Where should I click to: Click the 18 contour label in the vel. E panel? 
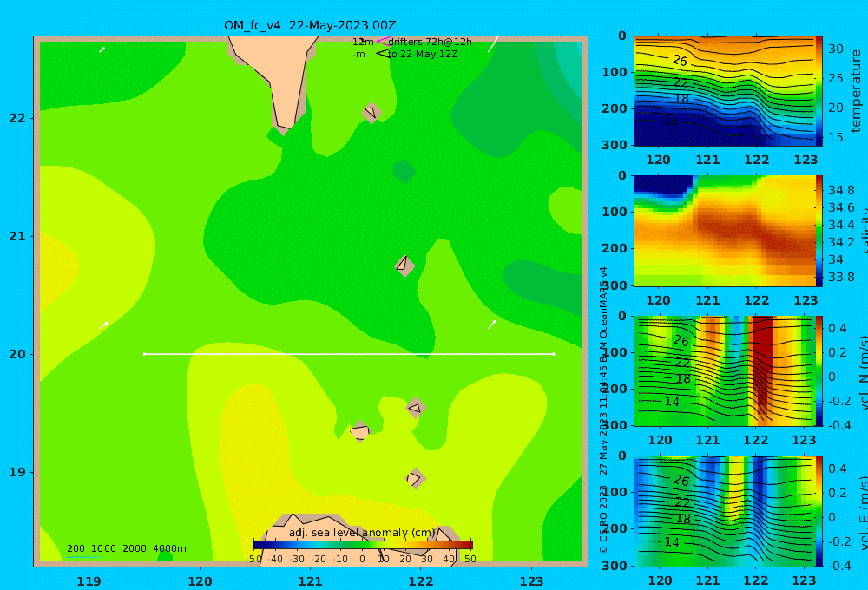[683, 519]
